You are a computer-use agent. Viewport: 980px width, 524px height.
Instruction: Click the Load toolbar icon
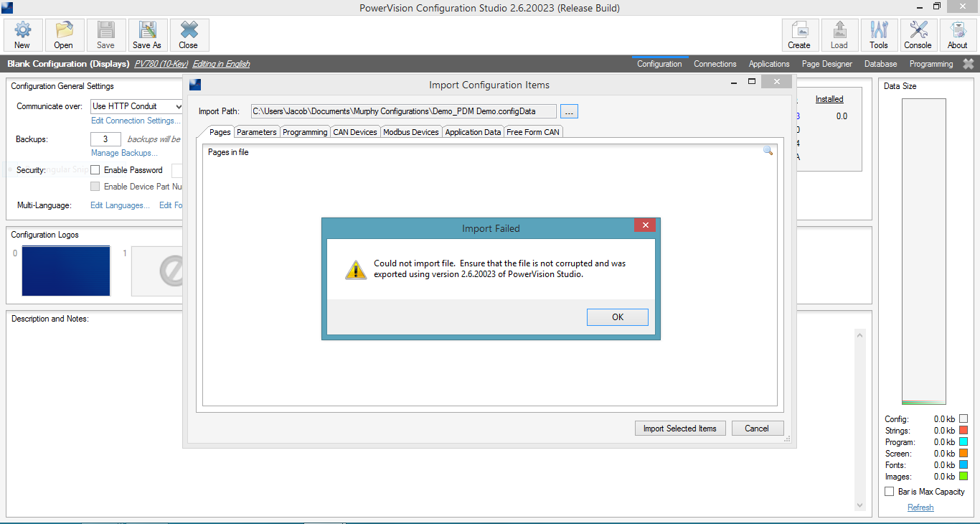tap(839, 35)
